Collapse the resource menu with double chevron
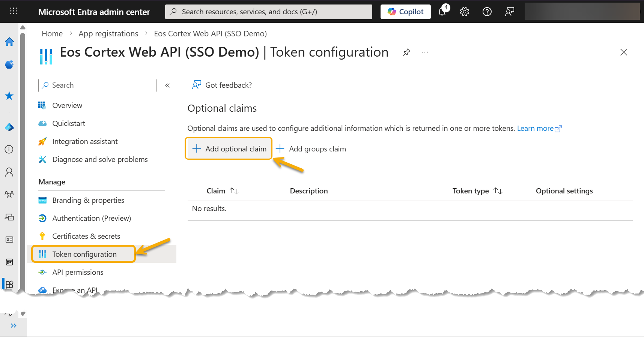Screen dimensions: 644x337 pos(167,85)
